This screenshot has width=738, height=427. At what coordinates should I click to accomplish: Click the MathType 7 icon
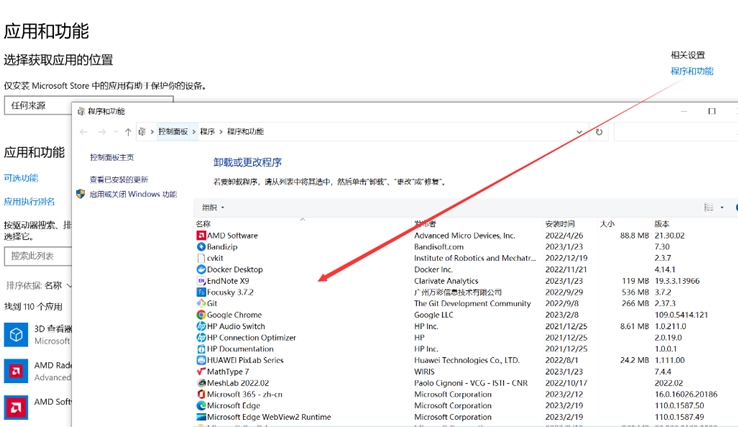[201, 371]
